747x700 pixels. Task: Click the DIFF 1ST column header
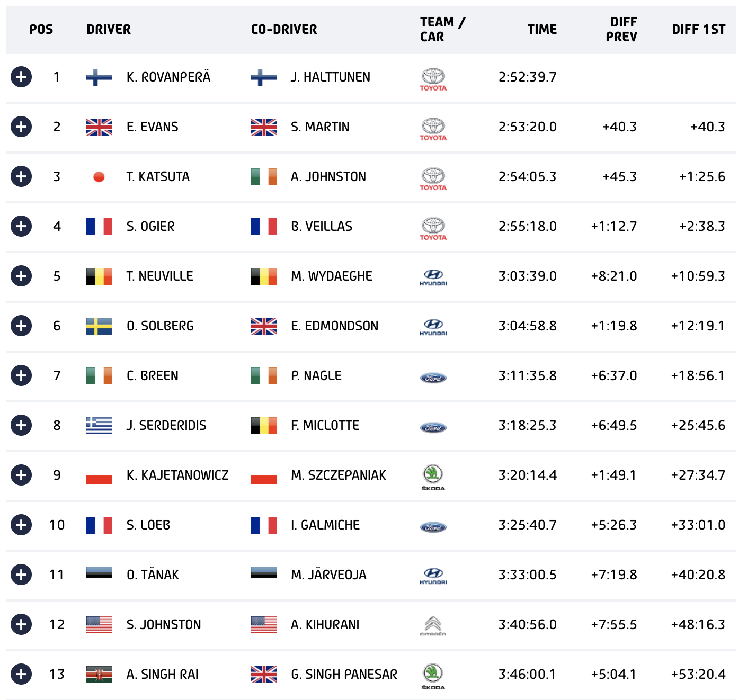[698, 30]
